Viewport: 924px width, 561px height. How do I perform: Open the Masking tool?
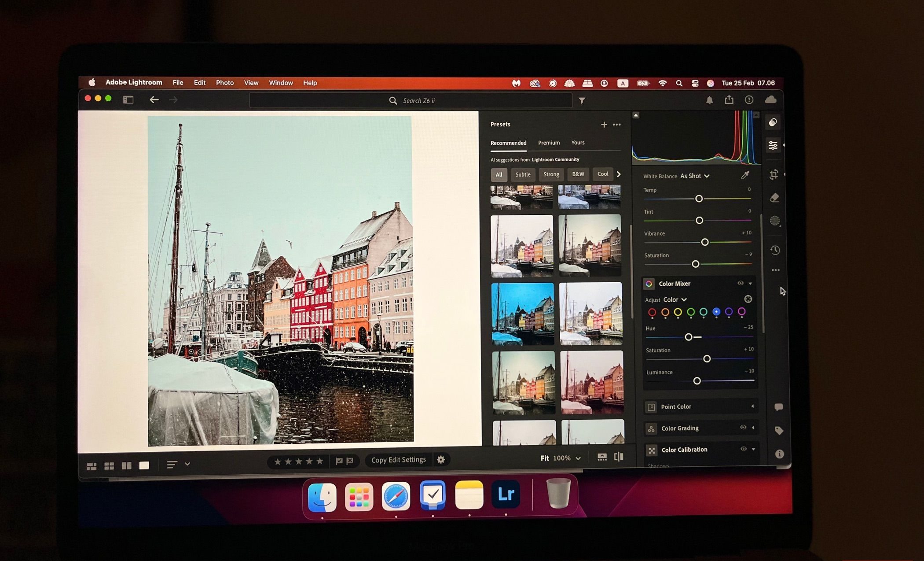pos(775,221)
